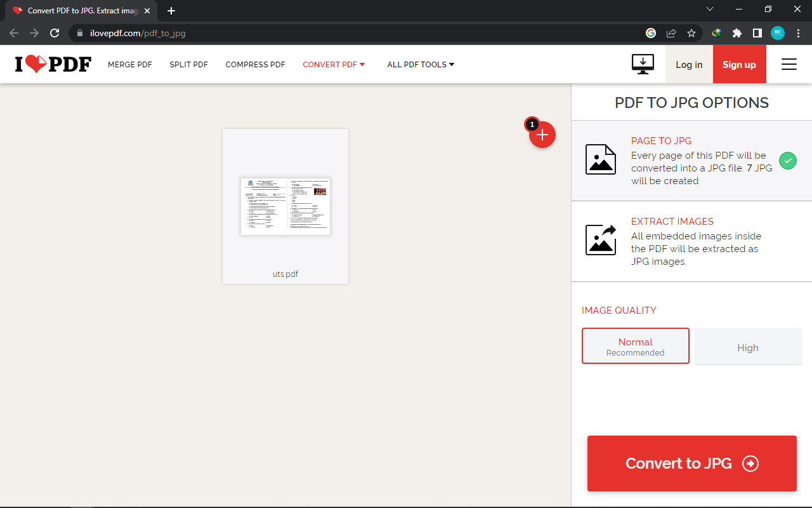This screenshot has width=812, height=508.
Task: Select the Page to JPG option
Action: 691,161
